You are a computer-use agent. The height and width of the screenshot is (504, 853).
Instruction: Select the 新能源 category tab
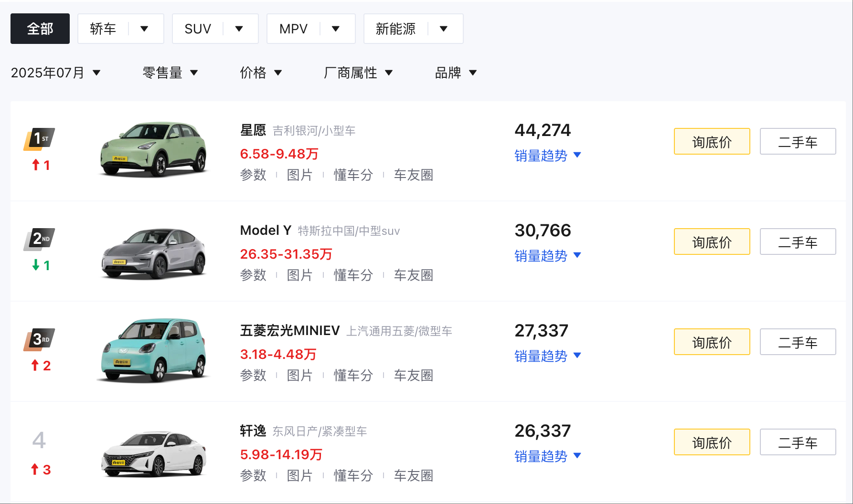395,29
